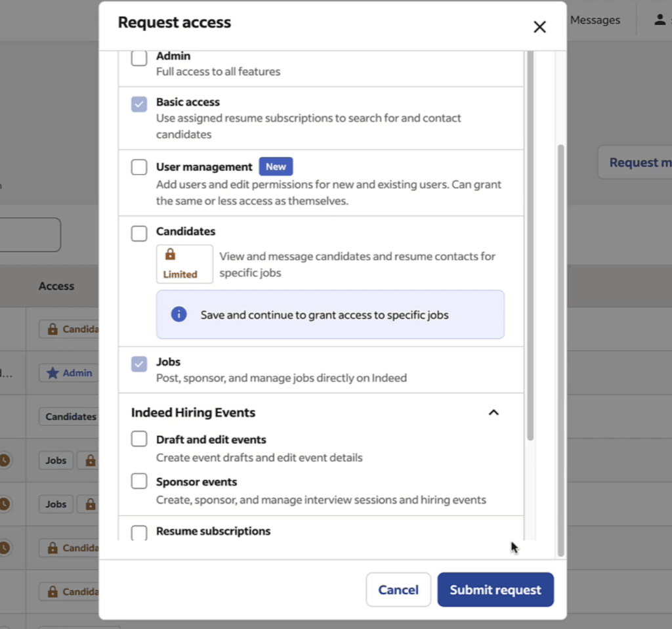Open Messages in the top navigation

595,20
